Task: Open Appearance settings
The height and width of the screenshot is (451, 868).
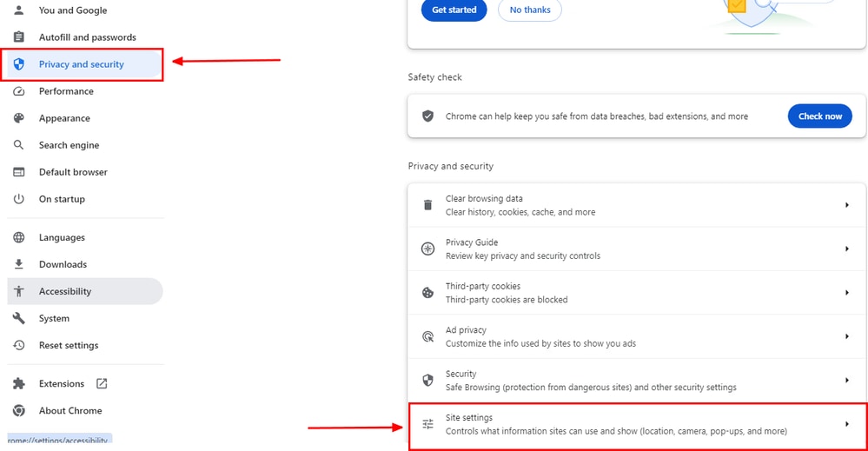Action: pos(64,118)
